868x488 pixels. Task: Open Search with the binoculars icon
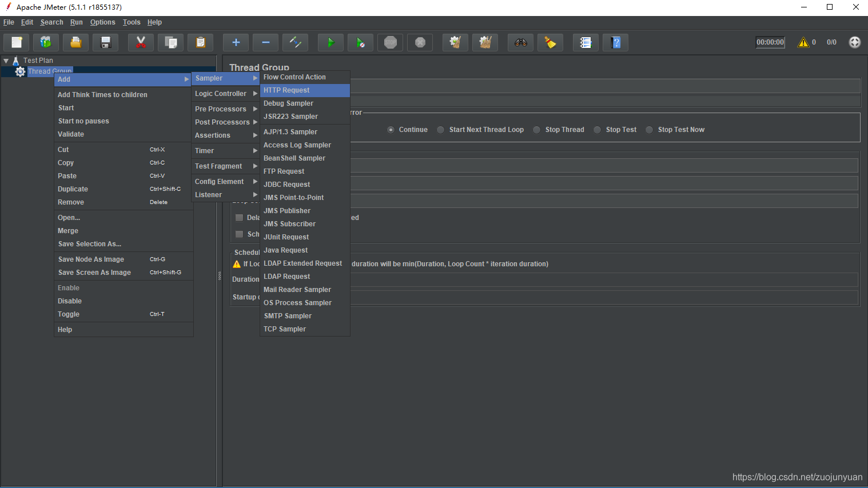[x=520, y=42]
